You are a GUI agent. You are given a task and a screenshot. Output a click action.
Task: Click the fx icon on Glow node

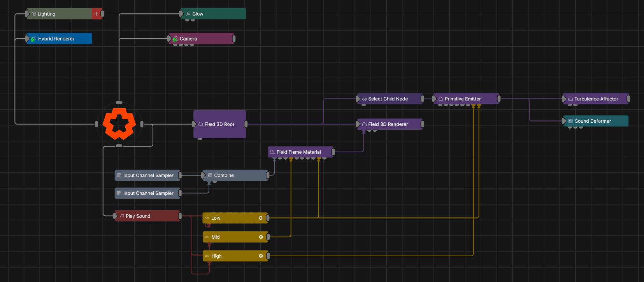pos(188,14)
